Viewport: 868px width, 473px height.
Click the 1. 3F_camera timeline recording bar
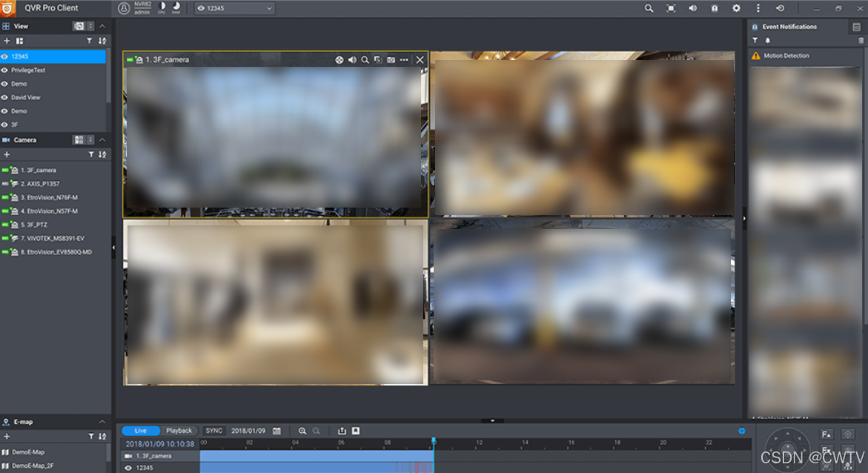tap(317, 456)
